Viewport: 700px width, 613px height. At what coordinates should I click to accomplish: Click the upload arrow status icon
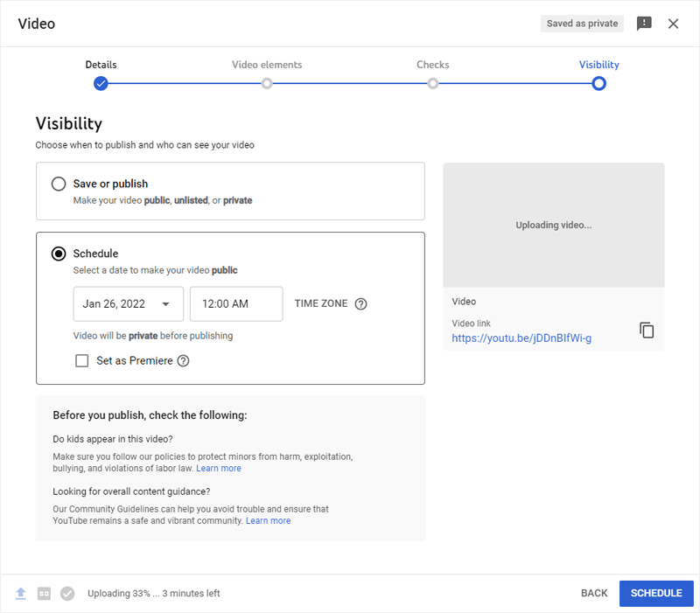pos(21,594)
